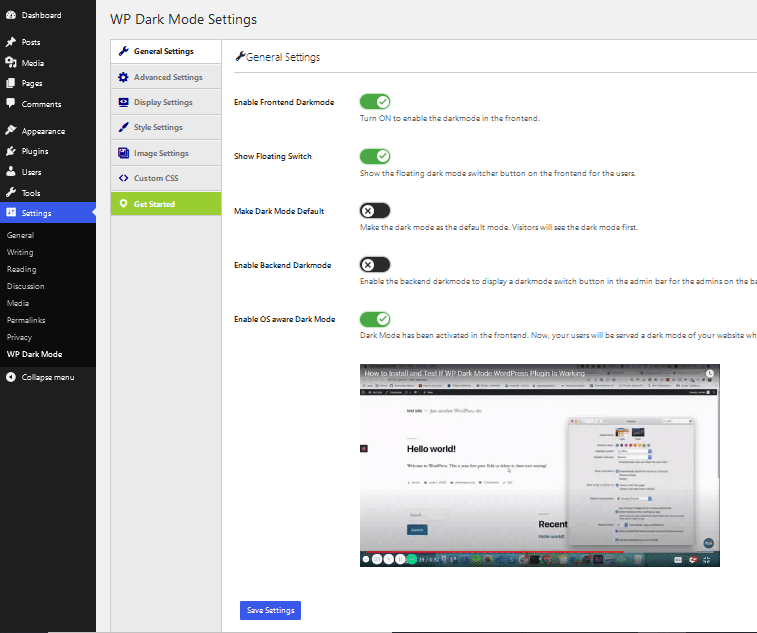Click the video title link on the player
The width and height of the screenshot is (757, 633).
pyautogui.click(x=475, y=373)
